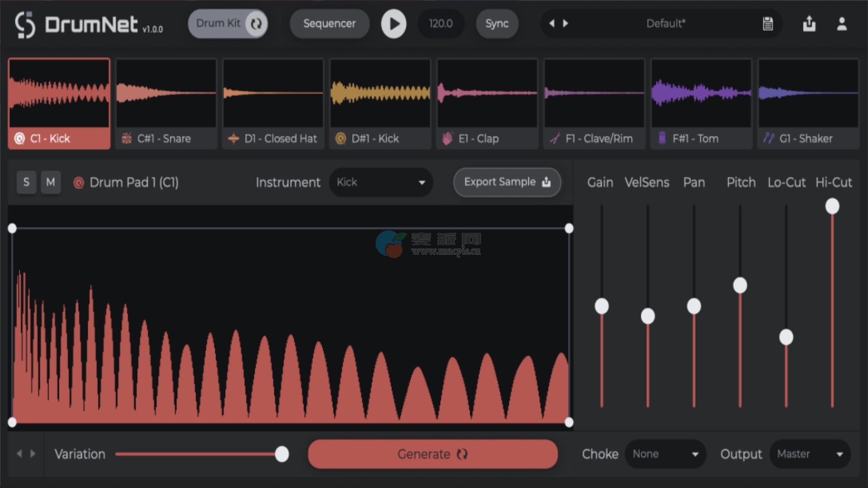Viewport: 868px width, 488px height.
Task: Click the share/export icon in header
Action: [x=809, y=23]
